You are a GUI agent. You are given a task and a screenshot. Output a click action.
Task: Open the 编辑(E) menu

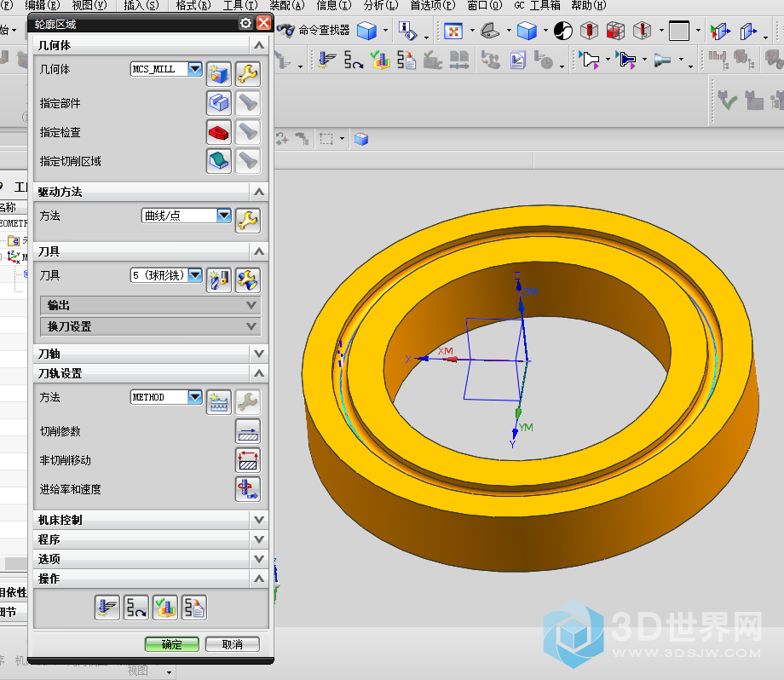[x=42, y=5]
